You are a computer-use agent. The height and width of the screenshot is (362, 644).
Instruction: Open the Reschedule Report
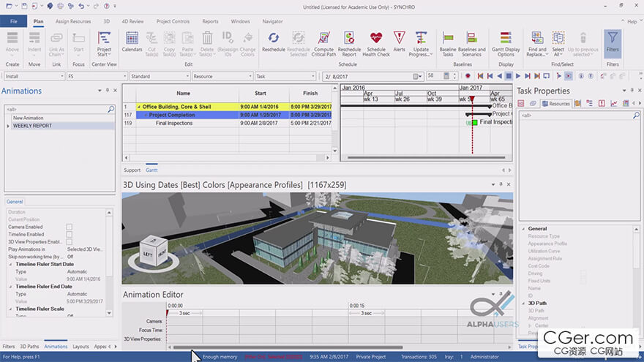pos(349,44)
